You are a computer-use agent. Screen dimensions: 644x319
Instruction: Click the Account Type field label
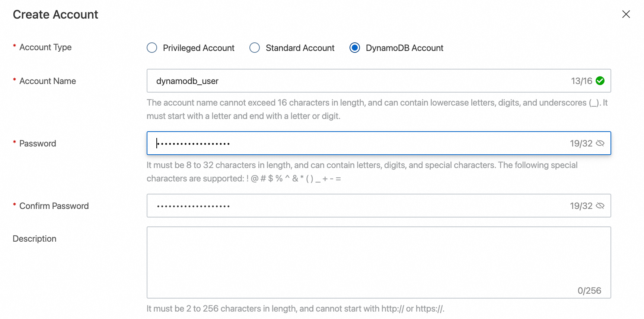[x=45, y=47]
